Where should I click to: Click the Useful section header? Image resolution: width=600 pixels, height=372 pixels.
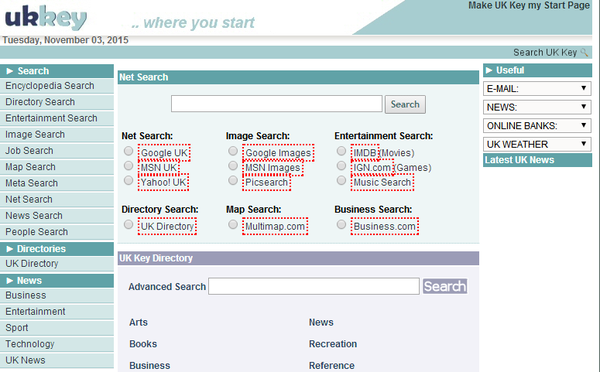[537, 70]
